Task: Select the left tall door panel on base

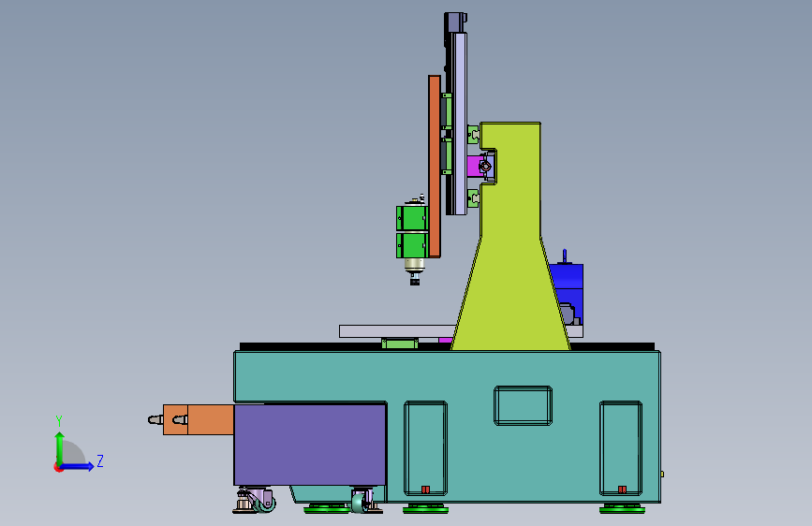Action: pos(426,448)
